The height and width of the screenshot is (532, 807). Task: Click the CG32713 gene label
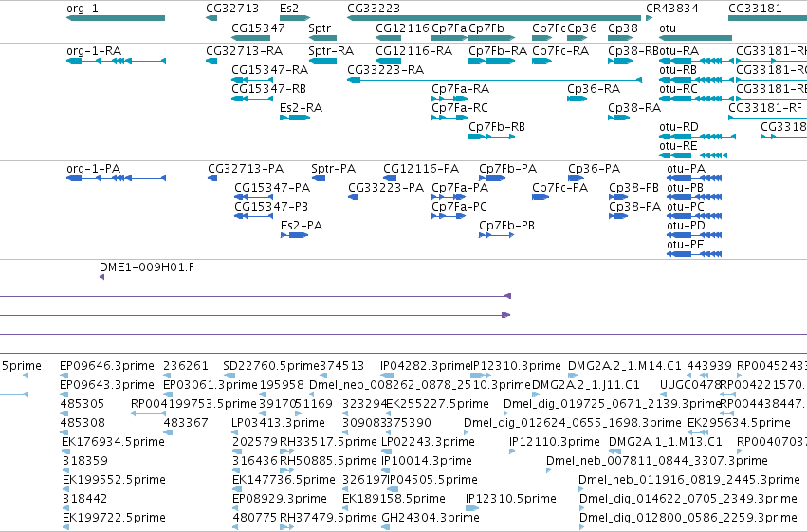pos(232,9)
